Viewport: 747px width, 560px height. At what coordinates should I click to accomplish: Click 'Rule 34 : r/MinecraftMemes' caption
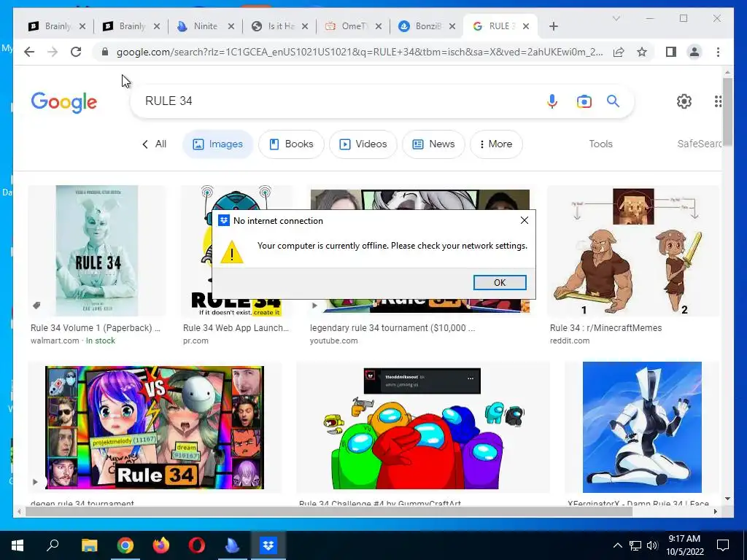[x=605, y=327]
